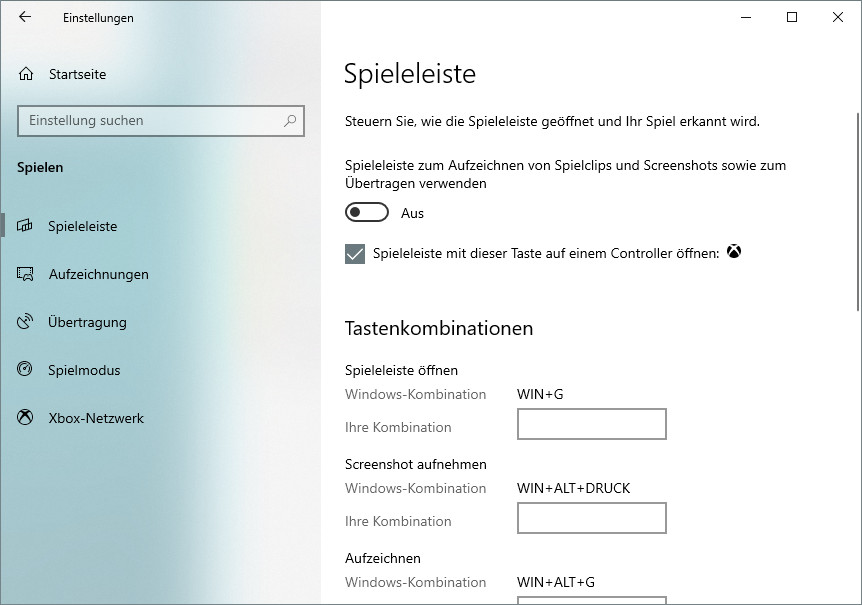Maximize the Einstellungen window
Screen dimensions: 862x605
tap(792, 17)
